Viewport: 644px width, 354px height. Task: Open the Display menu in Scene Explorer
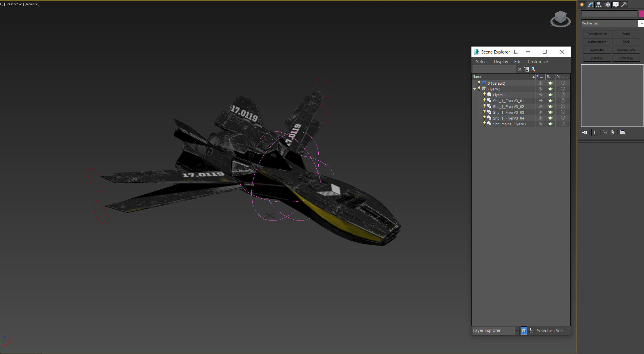coord(501,61)
